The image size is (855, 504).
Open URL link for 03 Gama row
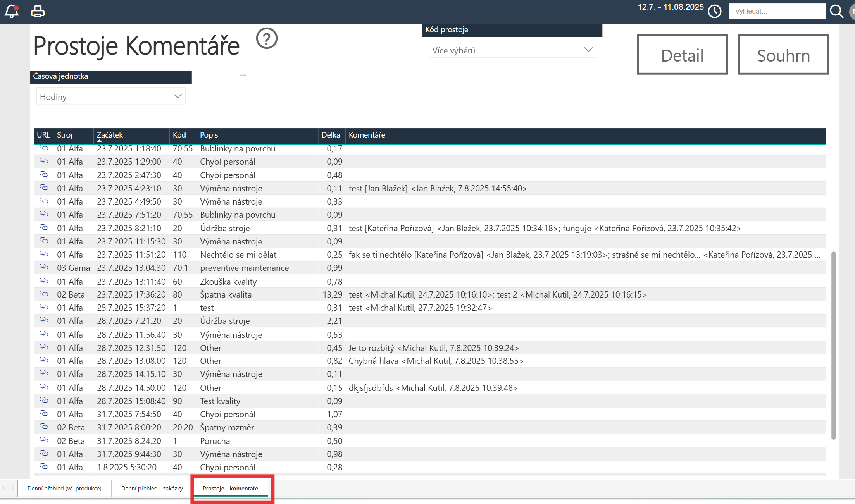44,267
